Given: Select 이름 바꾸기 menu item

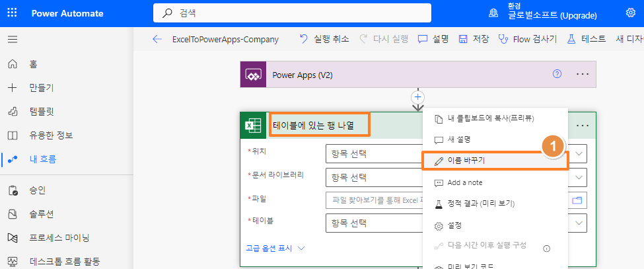Looking at the screenshot, I should (x=495, y=161).
